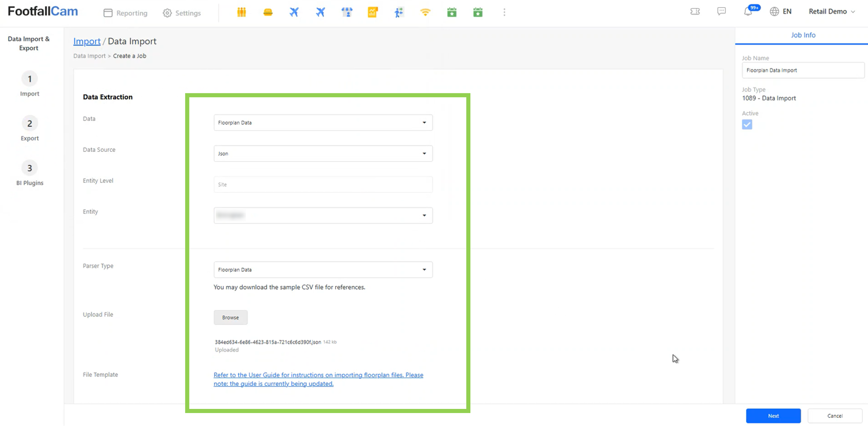
Task: Open the three-dot more modules menu
Action: coord(504,12)
